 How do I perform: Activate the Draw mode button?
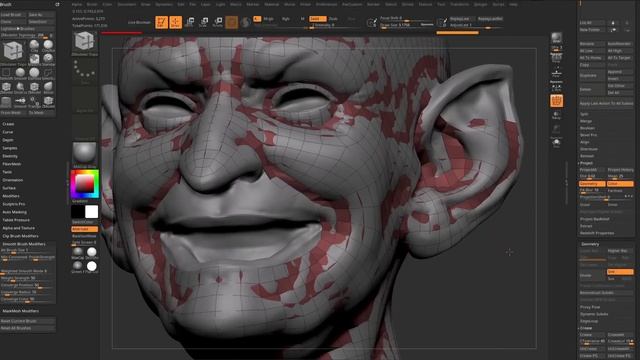click(x=176, y=22)
